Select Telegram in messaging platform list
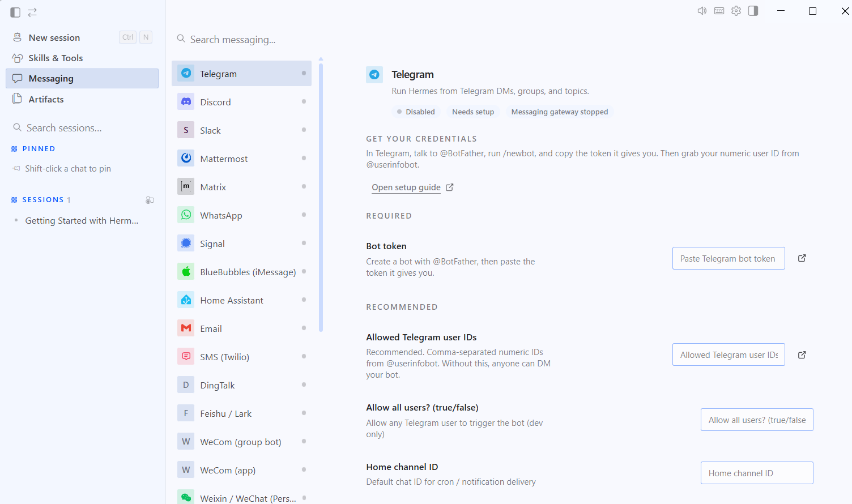The width and height of the screenshot is (852, 504). point(241,74)
